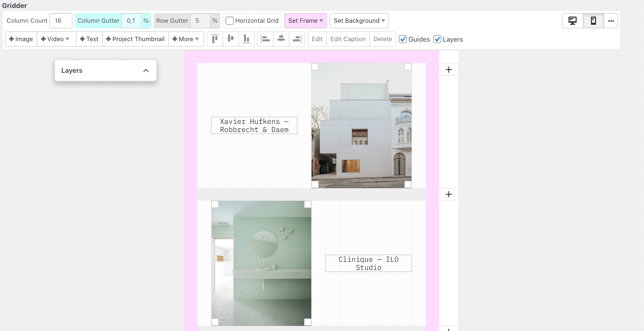Uncheck the Guides checkbox
The height and width of the screenshot is (331, 644).
403,39
